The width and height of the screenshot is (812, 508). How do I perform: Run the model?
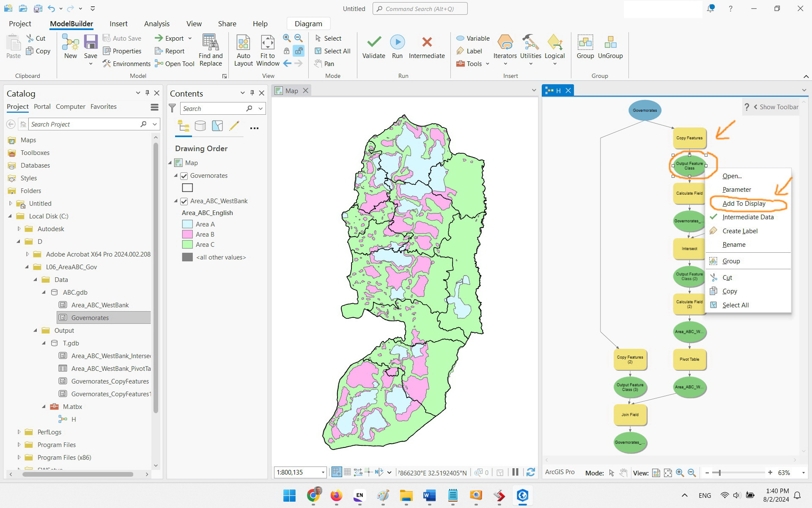point(397,47)
